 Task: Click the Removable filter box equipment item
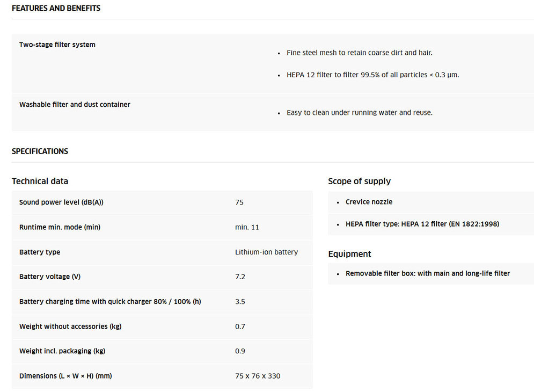(427, 273)
